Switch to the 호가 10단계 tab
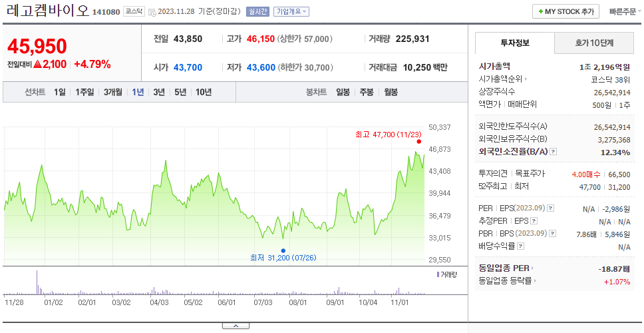This screenshot has width=644, height=333. [x=594, y=43]
